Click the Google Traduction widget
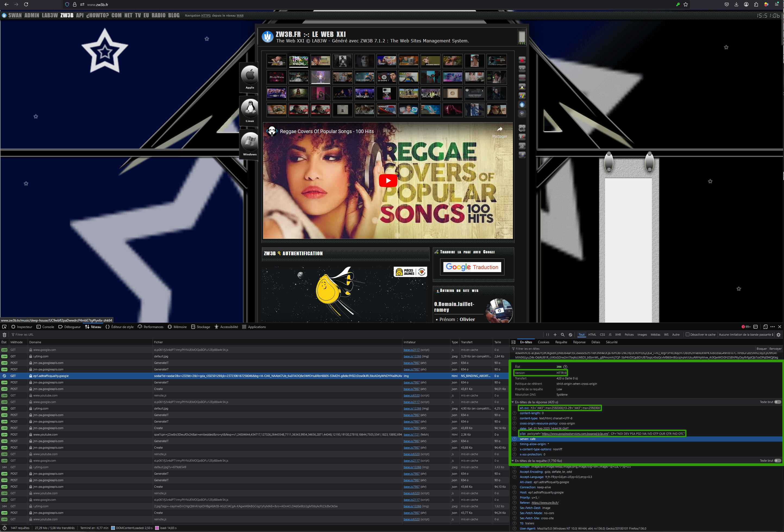This screenshot has height=532, width=784. click(x=472, y=267)
